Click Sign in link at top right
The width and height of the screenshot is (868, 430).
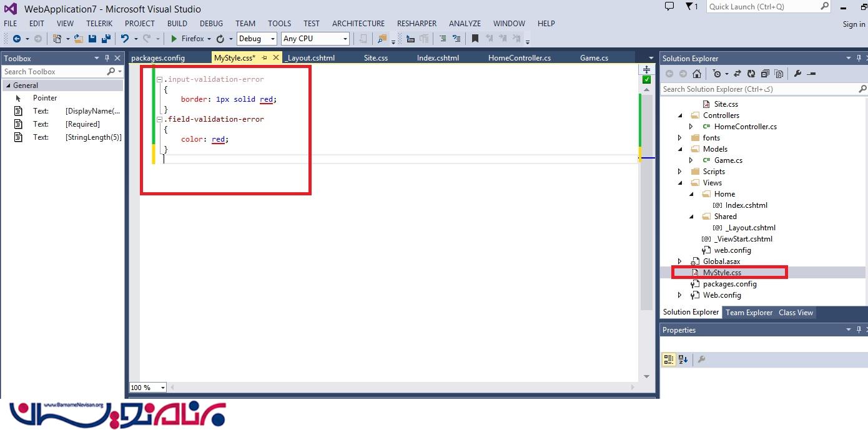[854, 24]
